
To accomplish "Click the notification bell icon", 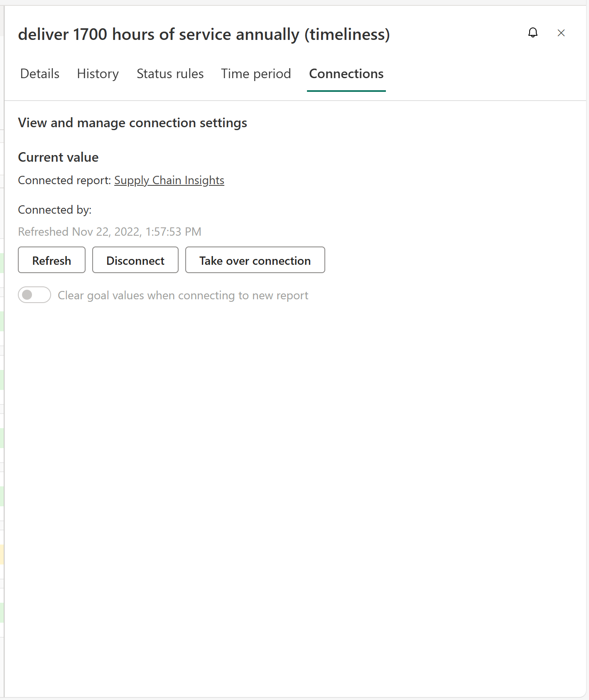I will (533, 33).
